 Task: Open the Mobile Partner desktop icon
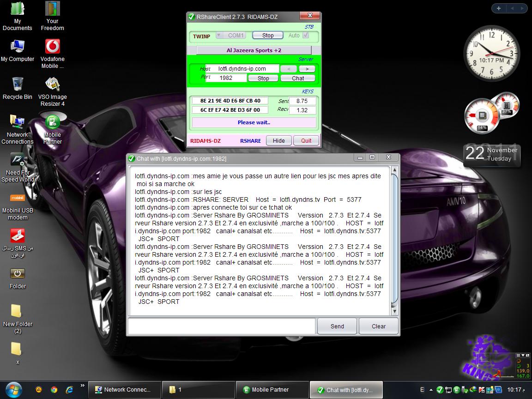[52, 130]
